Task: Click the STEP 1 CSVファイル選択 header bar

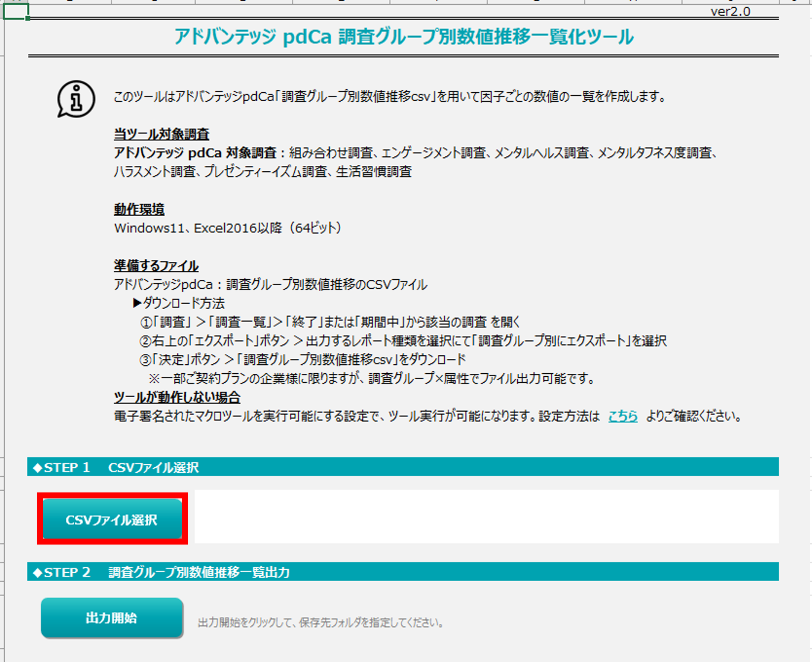Action: point(403,467)
